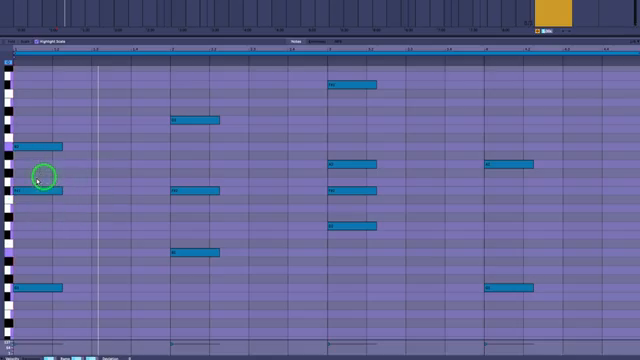Enable the Fold button
640x360 pixels.
tap(11, 42)
